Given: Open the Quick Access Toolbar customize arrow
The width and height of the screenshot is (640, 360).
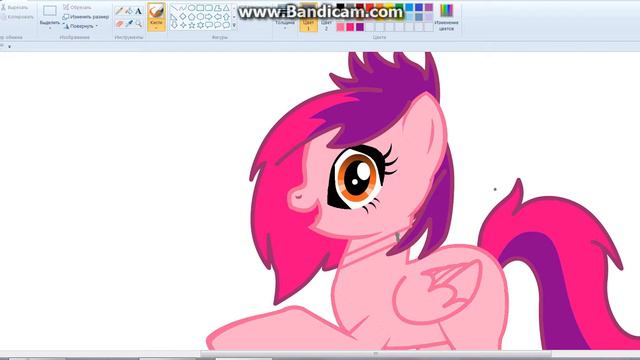Looking at the screenshot, I should (9, 47).
